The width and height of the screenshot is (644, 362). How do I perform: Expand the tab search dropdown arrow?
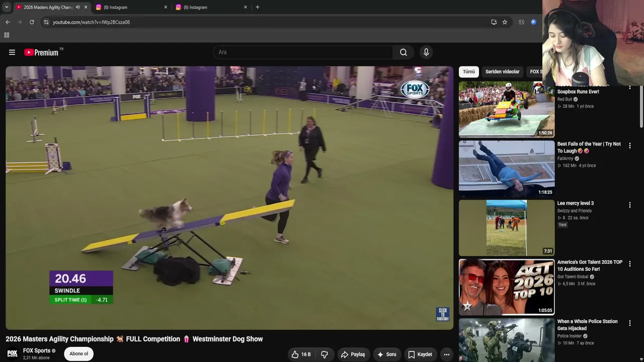point(7,7)
